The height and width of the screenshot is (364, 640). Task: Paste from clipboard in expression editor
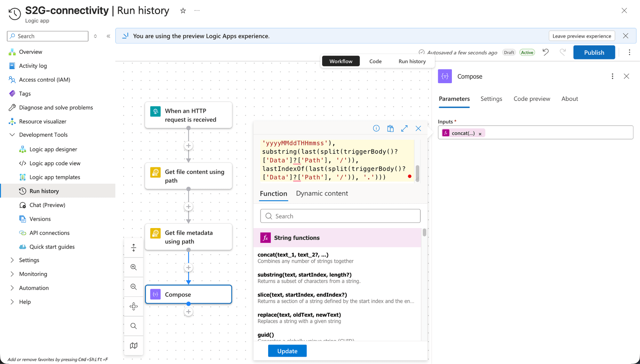[x=390, y=128]
